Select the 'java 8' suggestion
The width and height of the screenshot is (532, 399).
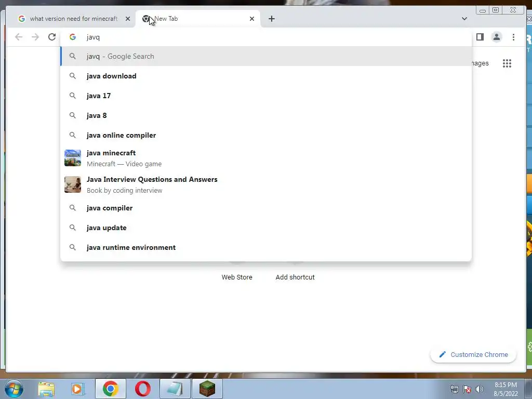click(266, 115)
